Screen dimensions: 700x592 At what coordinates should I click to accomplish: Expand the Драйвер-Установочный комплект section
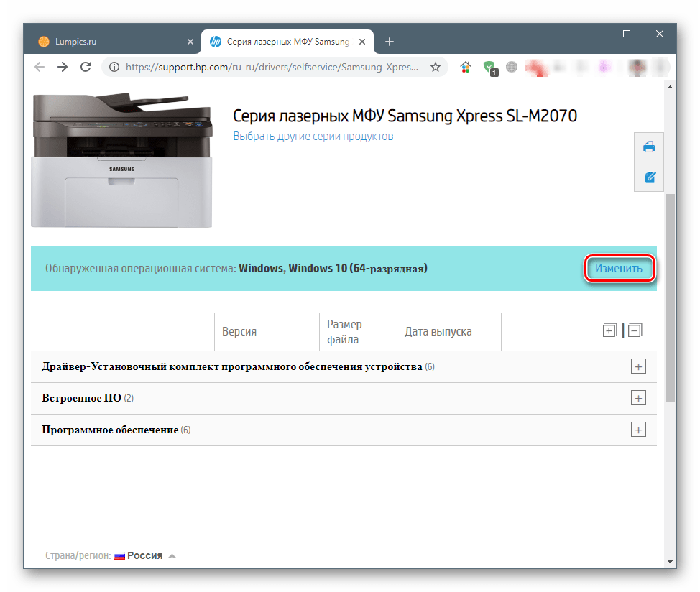[x=637, y=366]
